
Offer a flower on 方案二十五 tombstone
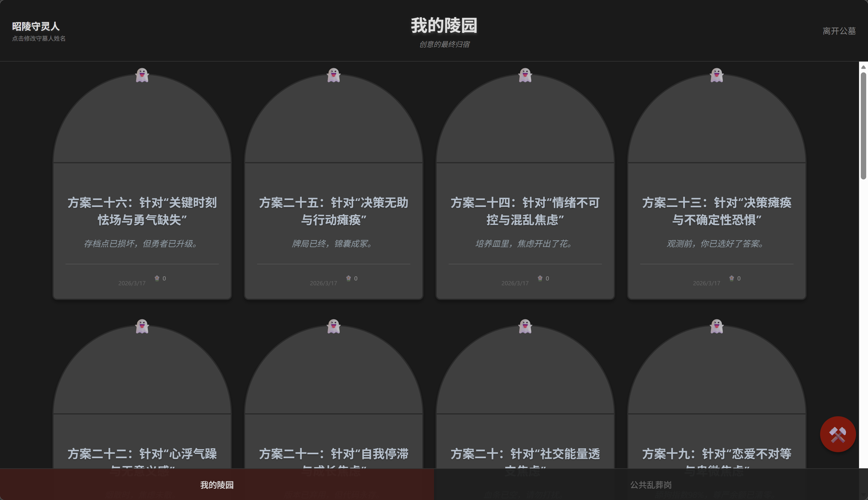coord(351,278)
